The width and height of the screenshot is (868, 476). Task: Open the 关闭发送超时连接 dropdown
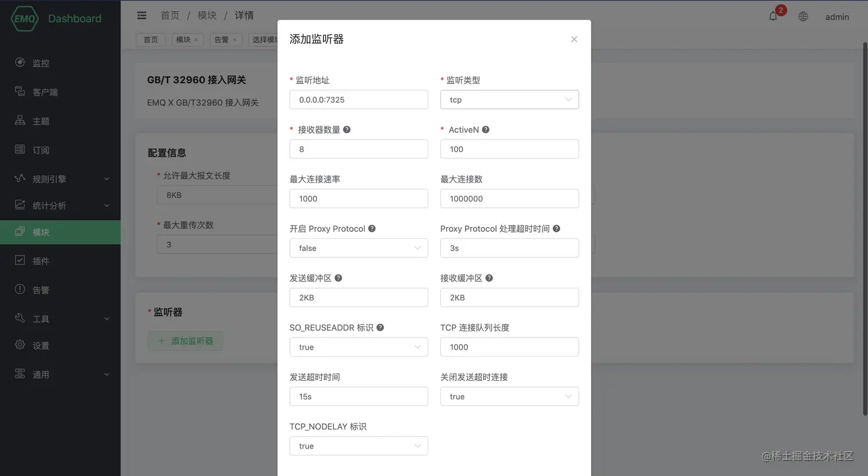[x=509, y=396]
